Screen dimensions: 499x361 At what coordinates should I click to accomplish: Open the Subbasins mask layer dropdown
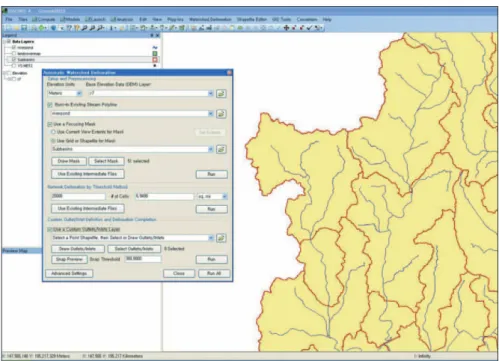[211, 149]
